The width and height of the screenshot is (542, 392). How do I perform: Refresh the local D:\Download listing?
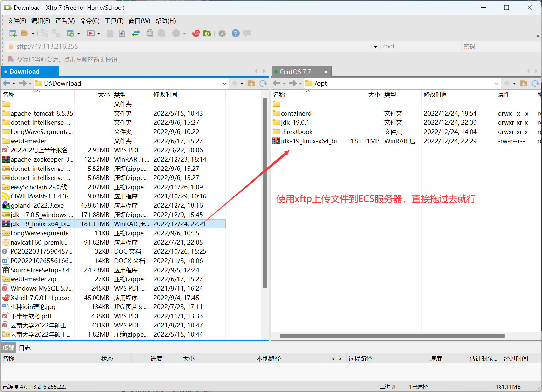pos(263,83)
